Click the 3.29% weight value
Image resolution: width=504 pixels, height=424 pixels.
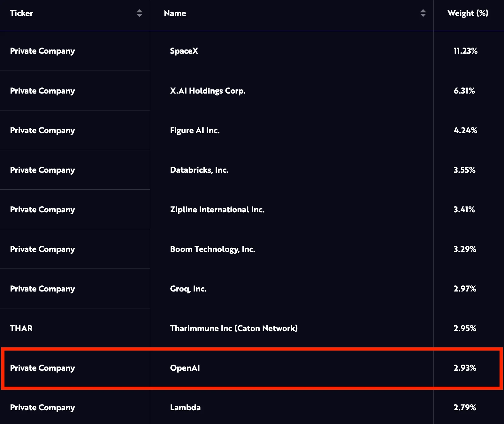click(x=465, y=249)
